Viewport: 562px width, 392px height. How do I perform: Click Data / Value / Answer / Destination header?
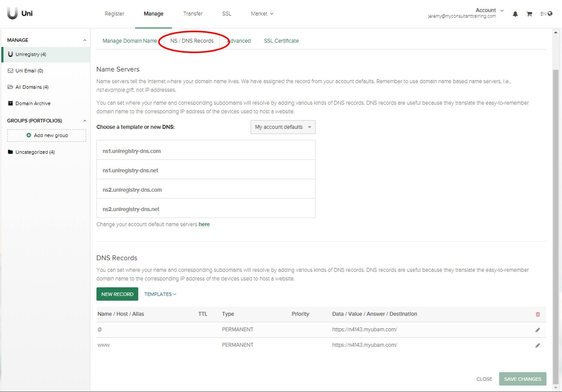[374, 314]
